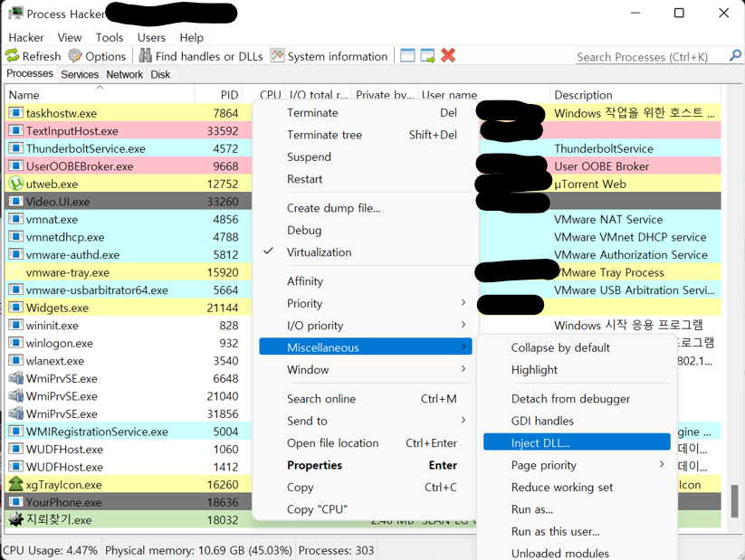Image resolution: width=745 pixels, height=560 pixels.
Task: Click the Search Processes input field
Action: [x=651, y=56]
